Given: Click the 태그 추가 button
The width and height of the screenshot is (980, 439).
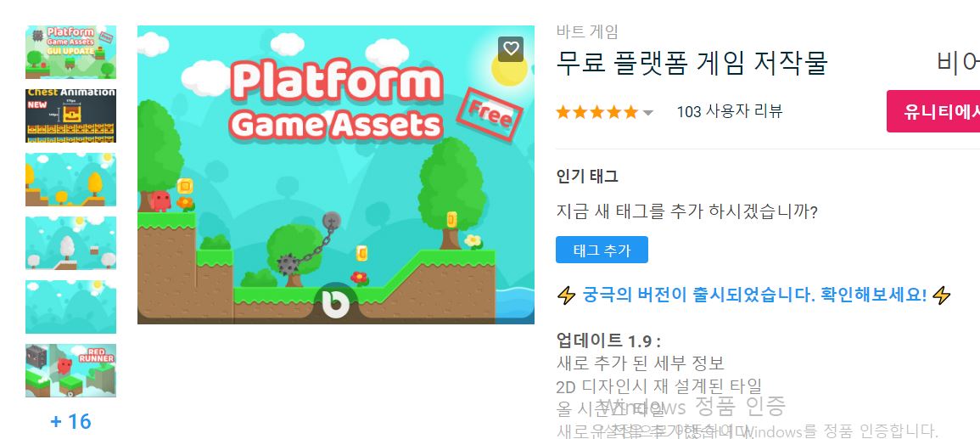Looking at the screenshot, I should tap(602, 250).
